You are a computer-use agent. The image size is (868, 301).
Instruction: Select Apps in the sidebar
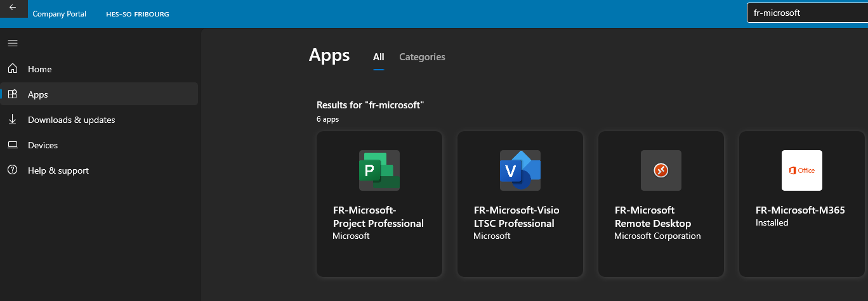tap(99, 94)
